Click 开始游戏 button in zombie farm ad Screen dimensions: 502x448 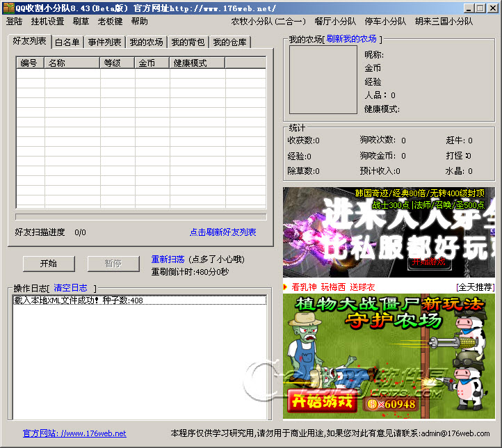pyautogui.click(x=322, y=401)
